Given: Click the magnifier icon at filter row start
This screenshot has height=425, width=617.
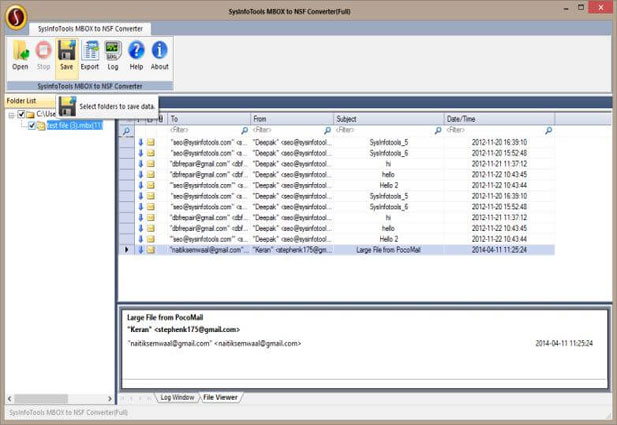Looking at the screenshot, I should click(126, 131).
